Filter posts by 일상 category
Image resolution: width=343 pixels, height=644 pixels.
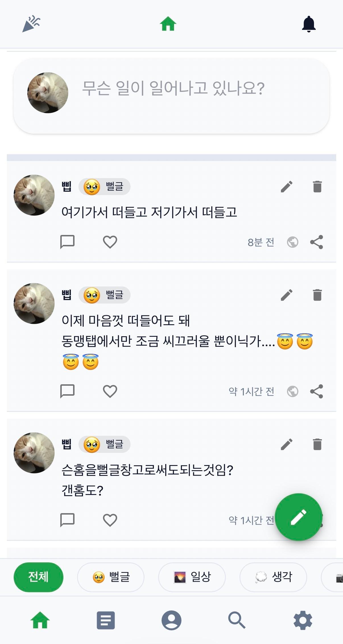point(192,577)
